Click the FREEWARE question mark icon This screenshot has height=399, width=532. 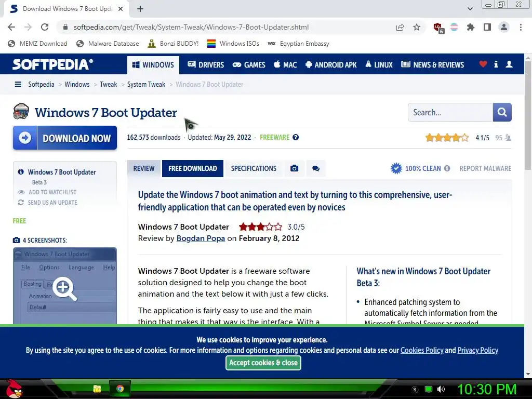coord(296,137)
